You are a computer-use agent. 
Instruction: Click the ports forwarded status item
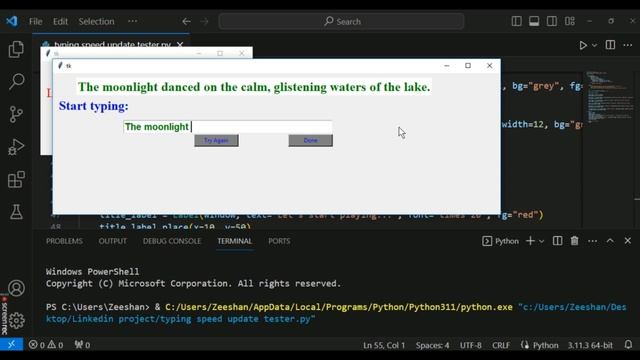82,345
